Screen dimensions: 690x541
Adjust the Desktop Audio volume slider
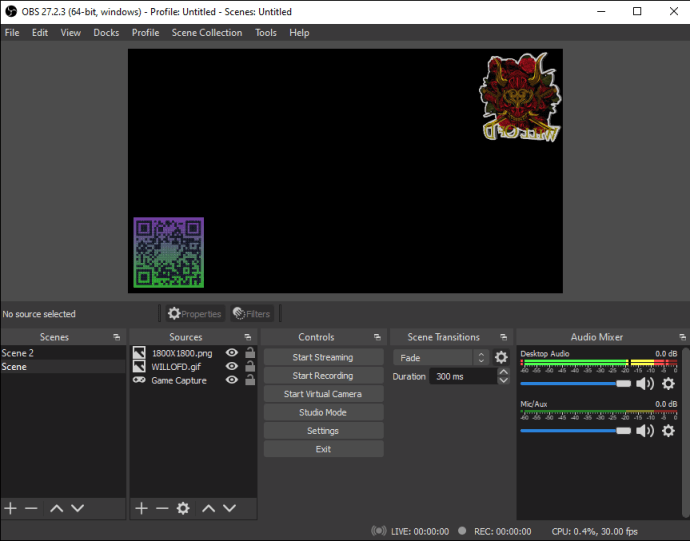pyautogui.click(x=575, y=383)
